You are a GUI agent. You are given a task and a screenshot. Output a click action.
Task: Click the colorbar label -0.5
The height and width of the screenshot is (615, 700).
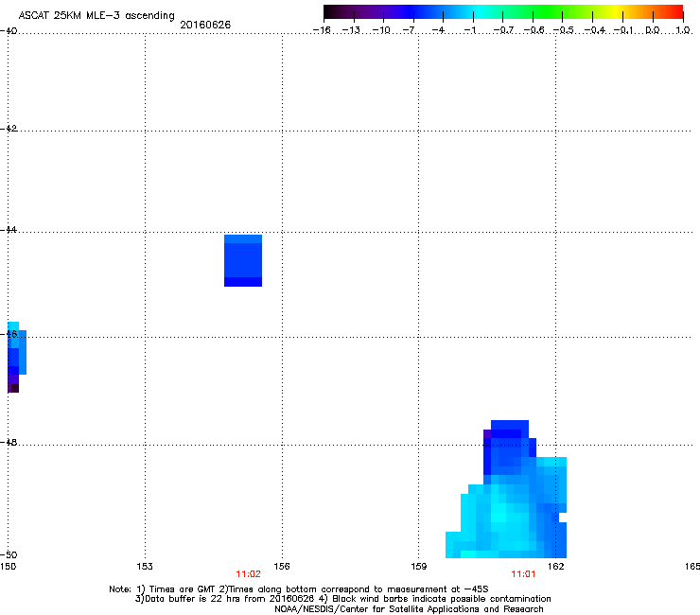point(564,30)
